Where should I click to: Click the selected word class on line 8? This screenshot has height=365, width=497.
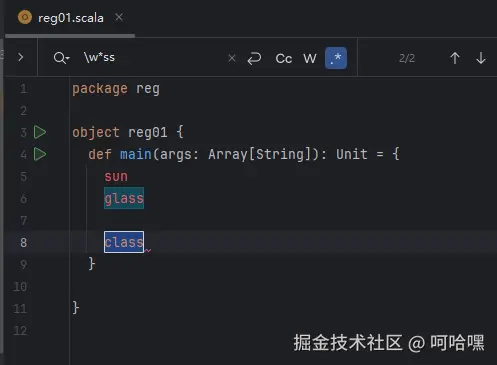pyautogui.click(x=124, y=242)
